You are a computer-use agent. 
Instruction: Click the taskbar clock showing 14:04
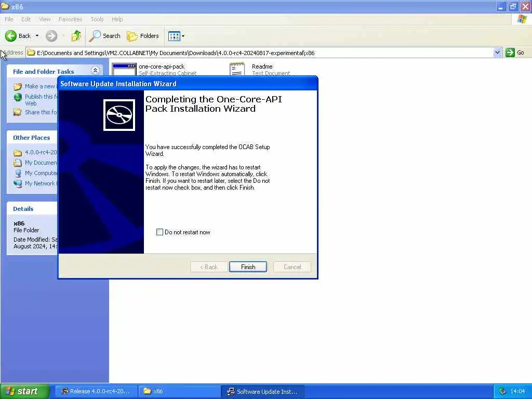(x=518, y=391)
